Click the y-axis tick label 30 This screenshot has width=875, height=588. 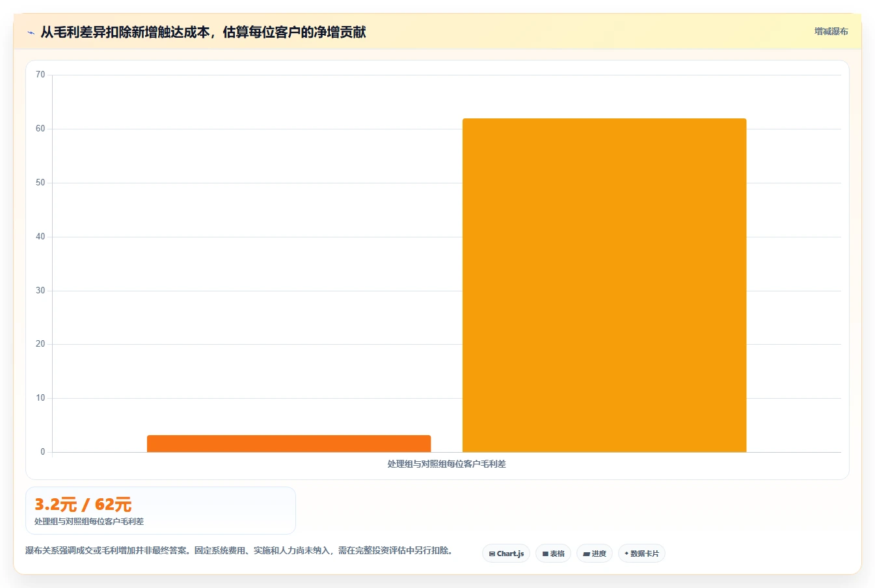[40, 291]
